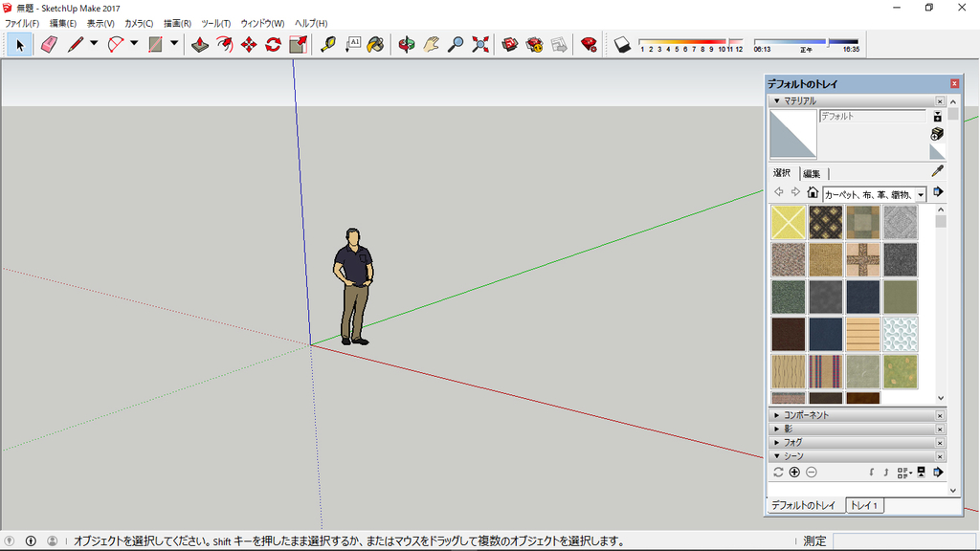Open the scenes details arrow menu
The image size is (980, 551).
tap(938, 473)
